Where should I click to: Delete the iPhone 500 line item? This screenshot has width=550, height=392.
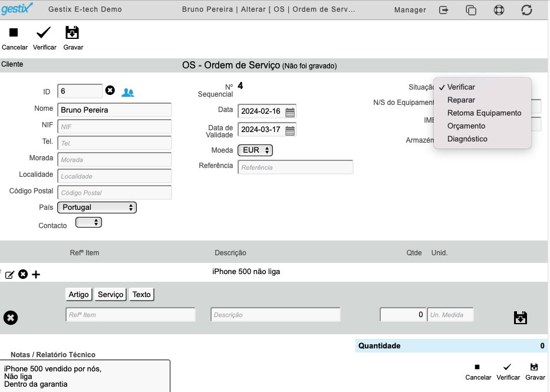23,274
